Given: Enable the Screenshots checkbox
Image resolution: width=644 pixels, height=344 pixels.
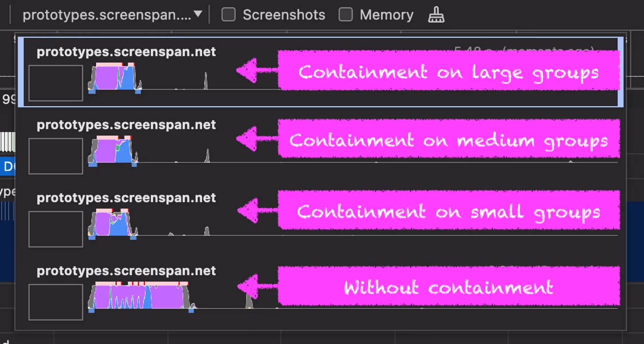Looking at the screenshot, I should (229, 15).
